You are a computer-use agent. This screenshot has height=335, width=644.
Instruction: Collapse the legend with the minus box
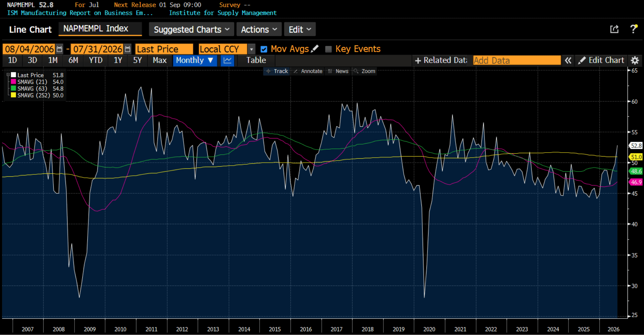click(8, 75)
